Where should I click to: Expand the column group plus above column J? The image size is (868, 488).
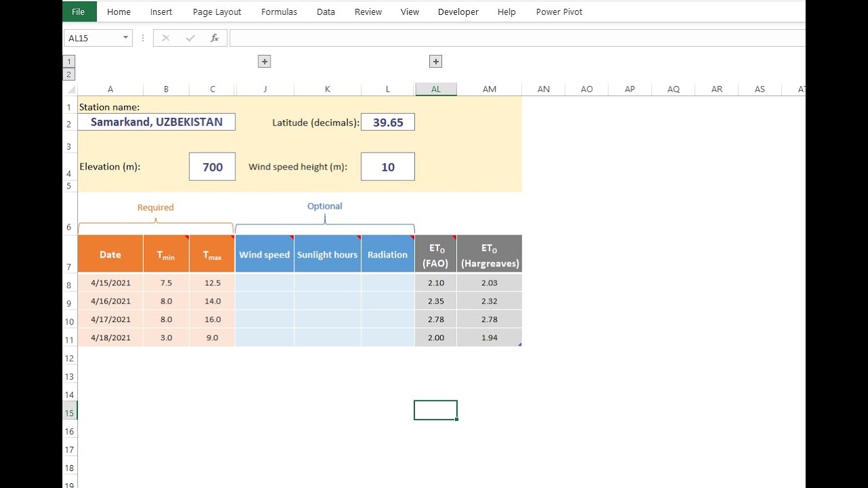264,61
